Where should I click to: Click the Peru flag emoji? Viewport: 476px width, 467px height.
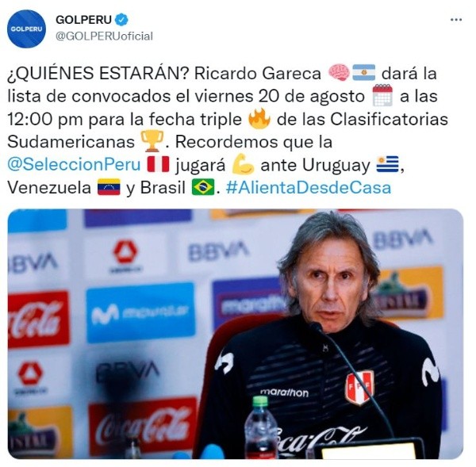(158, 164)
